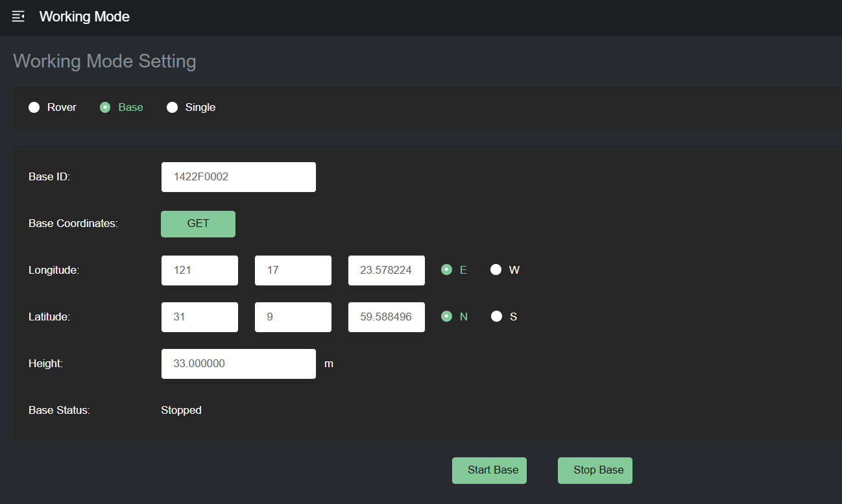Edit the longitude degrees field
The image size is (842, 504).
(199, 270)
